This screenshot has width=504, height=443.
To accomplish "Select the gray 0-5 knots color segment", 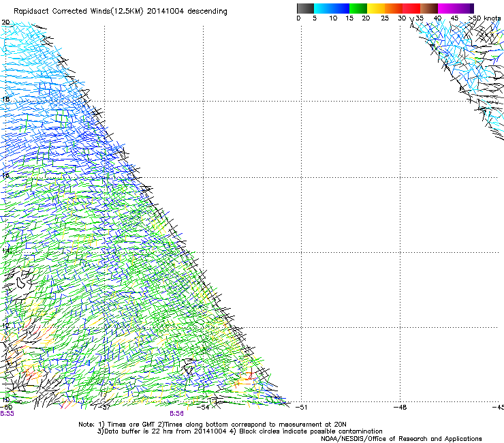I will point(305,8).
